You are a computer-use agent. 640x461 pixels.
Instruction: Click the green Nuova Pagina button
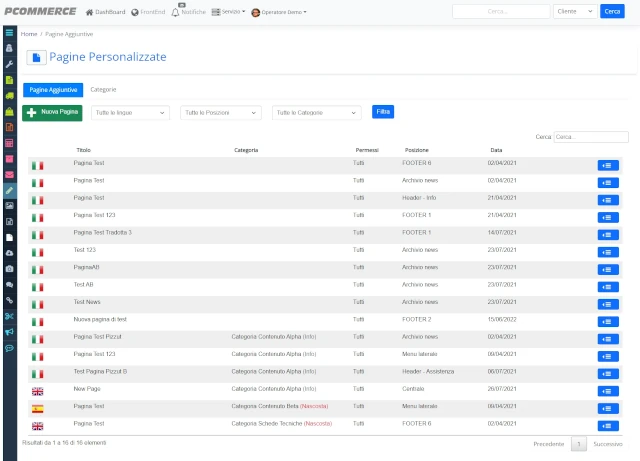52,113
